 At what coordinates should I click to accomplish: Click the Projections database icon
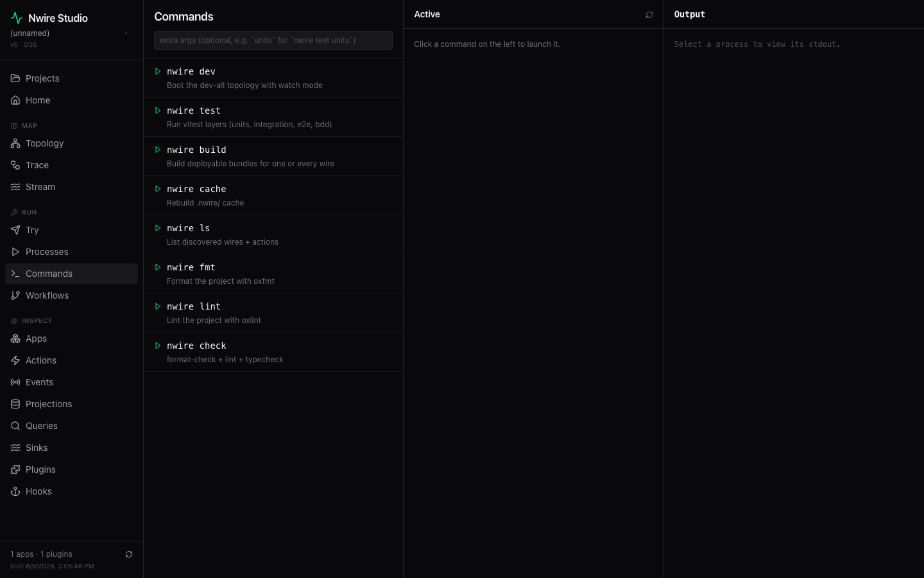[x=15, y=404]
